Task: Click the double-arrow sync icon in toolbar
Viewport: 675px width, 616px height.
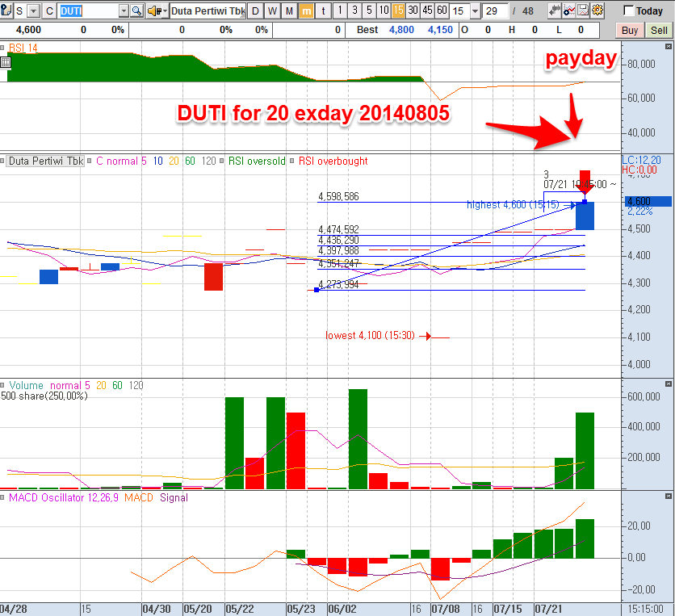Action: pyautogui.click(x=556, y=10)
